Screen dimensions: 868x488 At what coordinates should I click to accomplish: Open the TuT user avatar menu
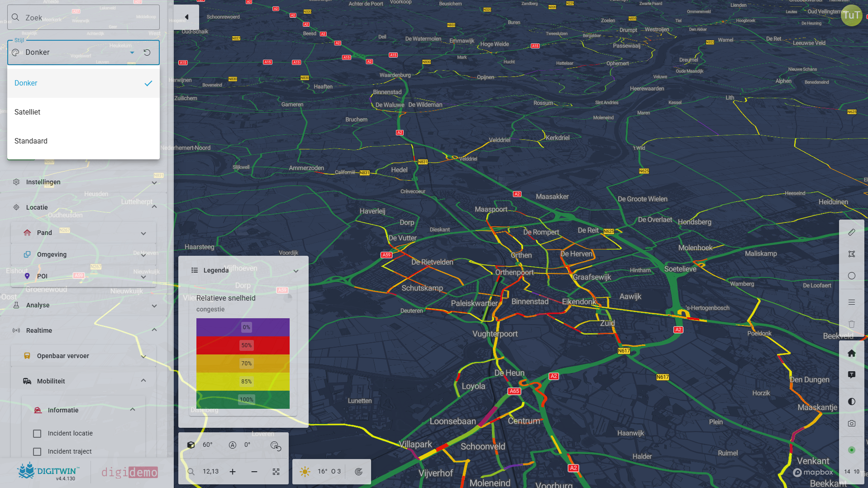tap(851, 15)
